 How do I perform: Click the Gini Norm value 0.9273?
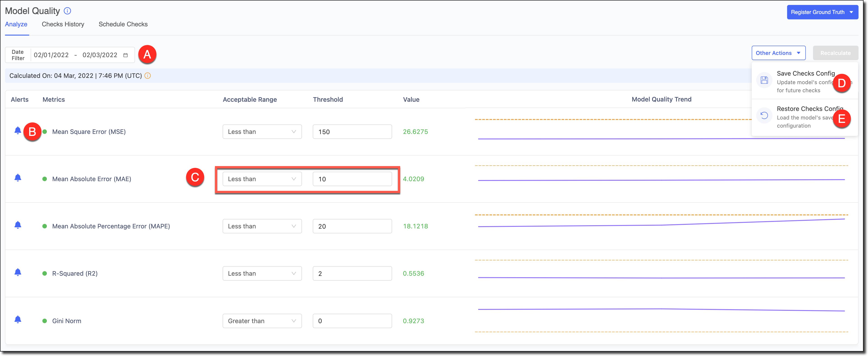[413, 321]
